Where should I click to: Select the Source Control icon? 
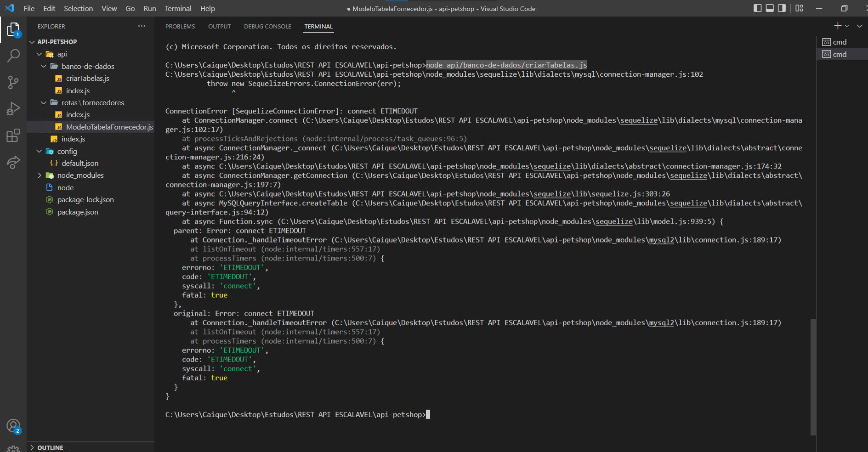coord(14,82)
